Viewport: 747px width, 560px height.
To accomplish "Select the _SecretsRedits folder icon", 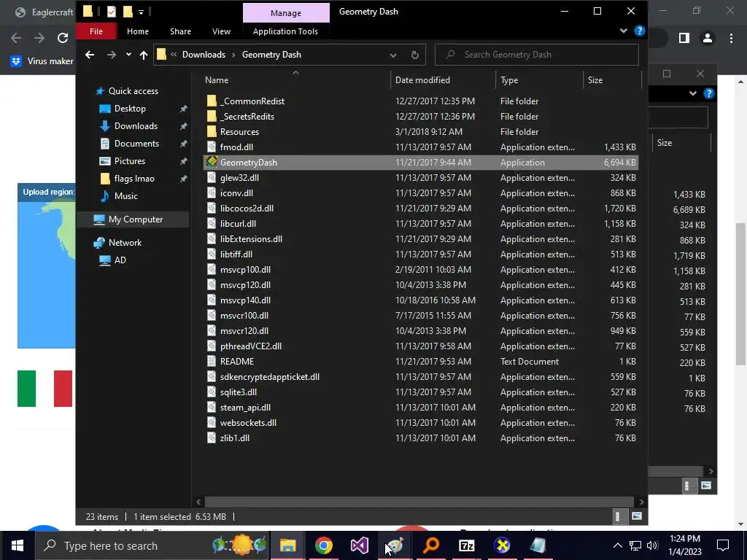I will pos(212,116).
